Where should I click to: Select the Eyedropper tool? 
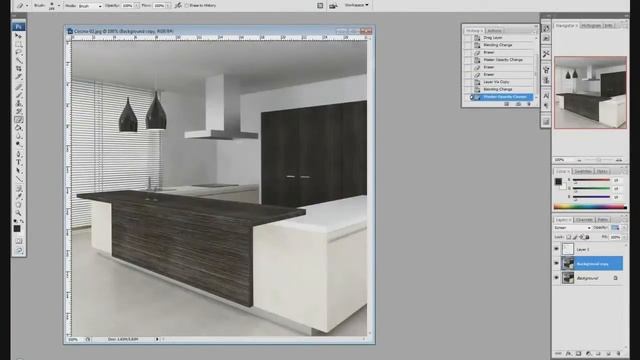(x=18, y=197)
